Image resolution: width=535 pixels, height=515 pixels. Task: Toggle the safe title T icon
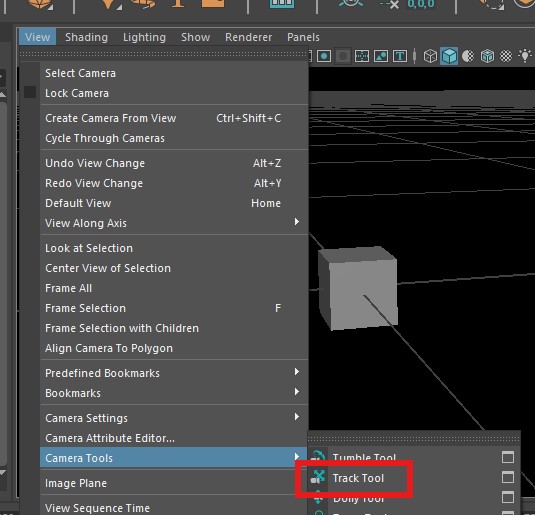400,56
